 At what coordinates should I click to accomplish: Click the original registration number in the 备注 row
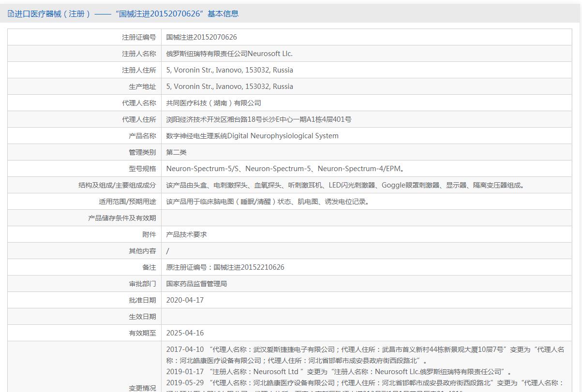(225, 267)
